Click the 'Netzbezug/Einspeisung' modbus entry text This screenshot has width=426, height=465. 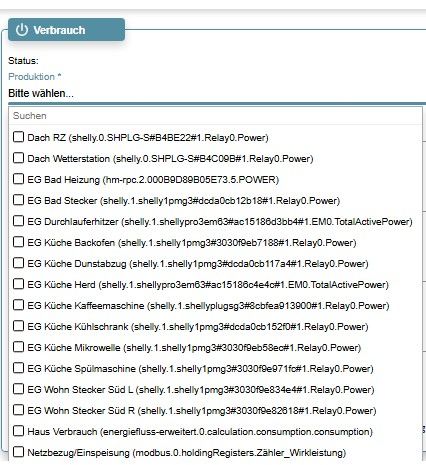(x=187, y=453)
